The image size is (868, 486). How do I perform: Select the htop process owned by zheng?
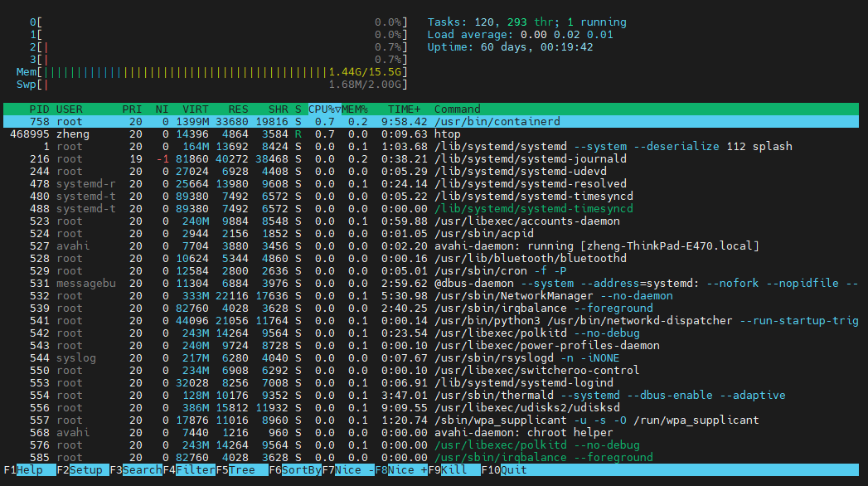(x=431, y=134)
